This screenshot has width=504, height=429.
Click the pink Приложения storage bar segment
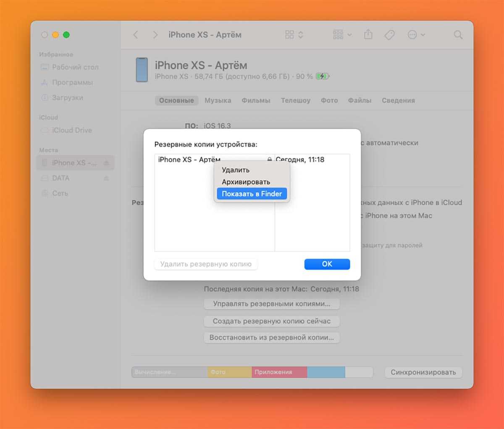tap(279, 372)
